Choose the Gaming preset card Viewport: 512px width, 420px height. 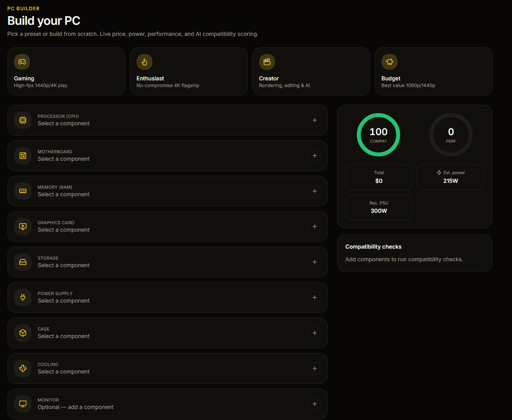[66, 71]
